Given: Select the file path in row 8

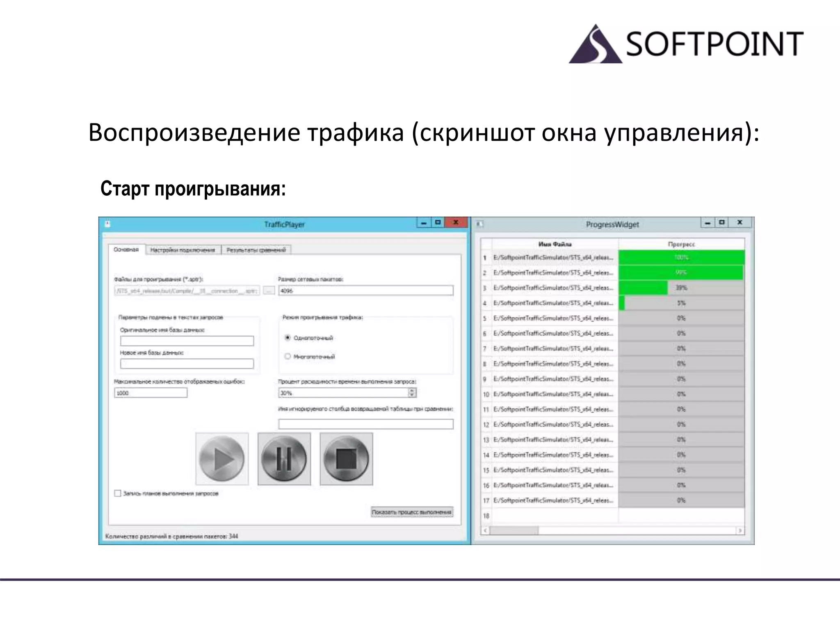Looking at the screenshot, I should click(555, 364).
